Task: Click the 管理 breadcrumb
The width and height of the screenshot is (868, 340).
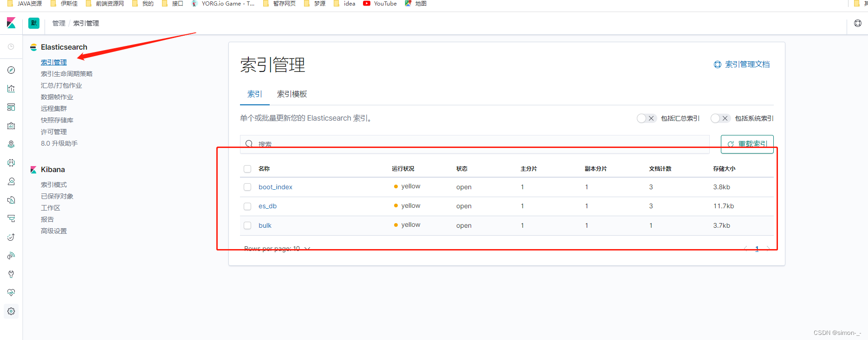Action: [59, 23]
